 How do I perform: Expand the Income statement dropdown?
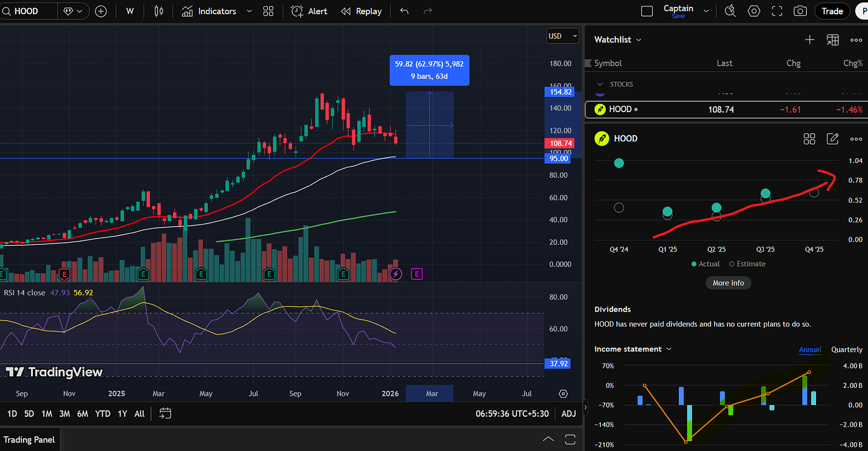pos(634,349)
